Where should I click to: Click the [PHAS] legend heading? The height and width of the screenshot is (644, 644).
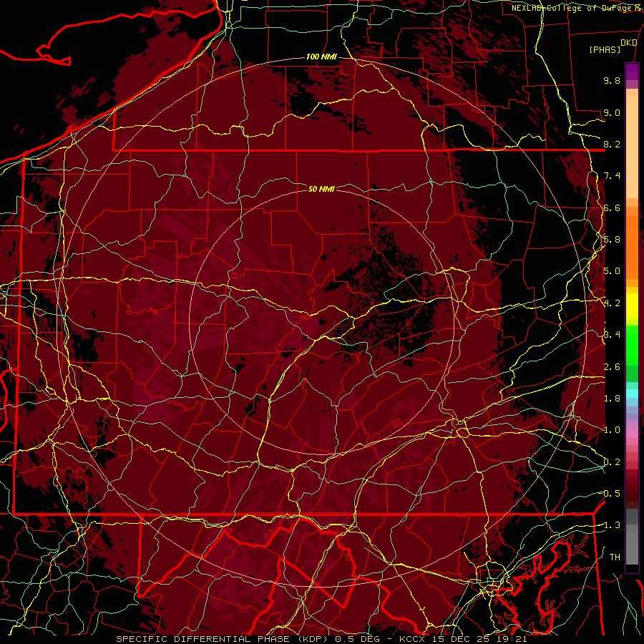point(605,50)
